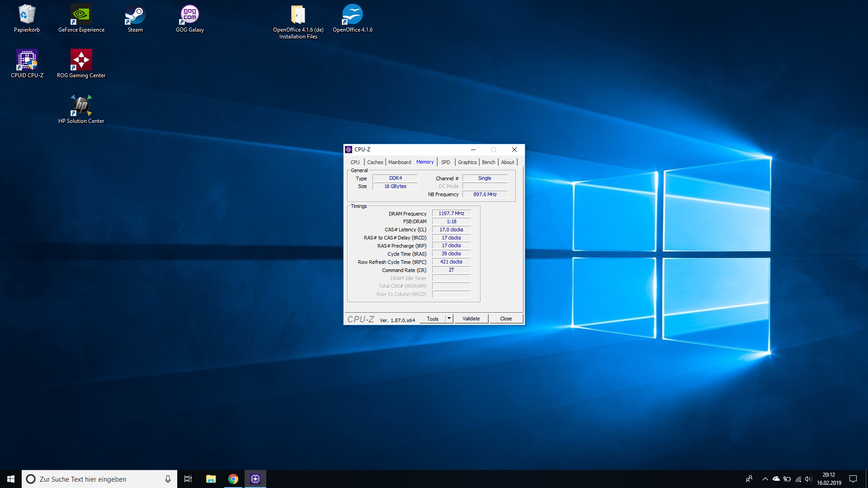868x488 pixels.
Task: Switch to the Bench tab
Action: tap(488, 162)
